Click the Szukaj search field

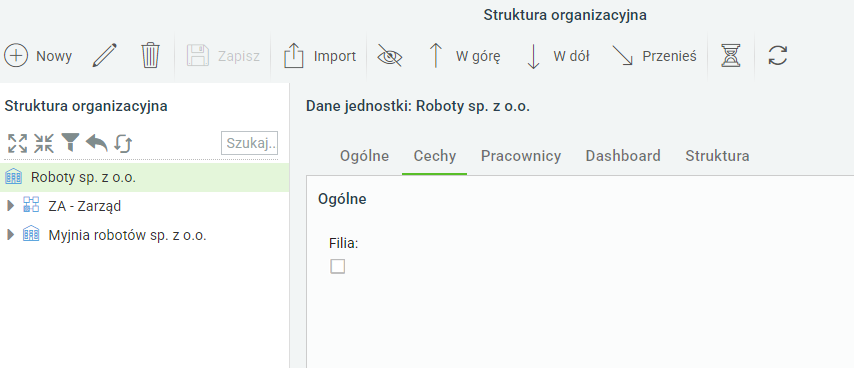pyautogui.click(x=250, y=143)
